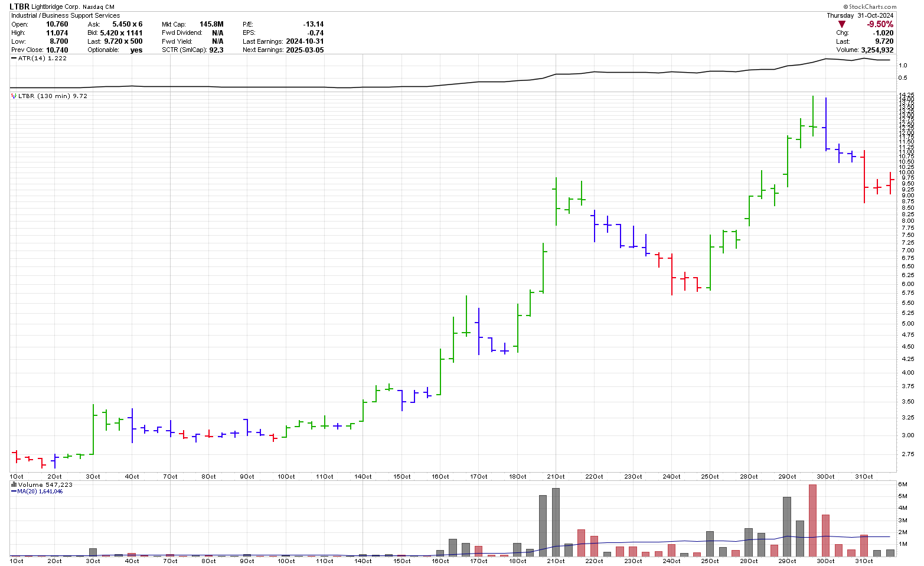Click the 0.5 label on ATR axis
Viewport: 924px width, 566px height.
(903, 78)
